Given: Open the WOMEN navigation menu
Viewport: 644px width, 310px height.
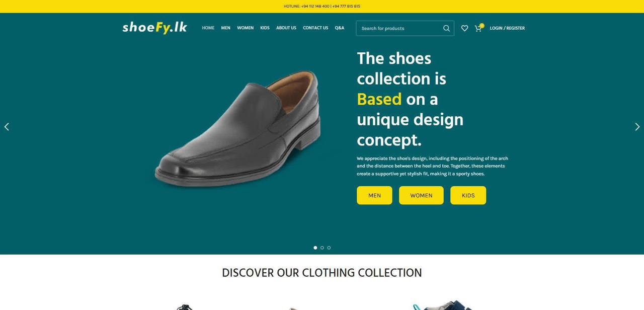Looking at the screenshot, I should coord(246,28).
